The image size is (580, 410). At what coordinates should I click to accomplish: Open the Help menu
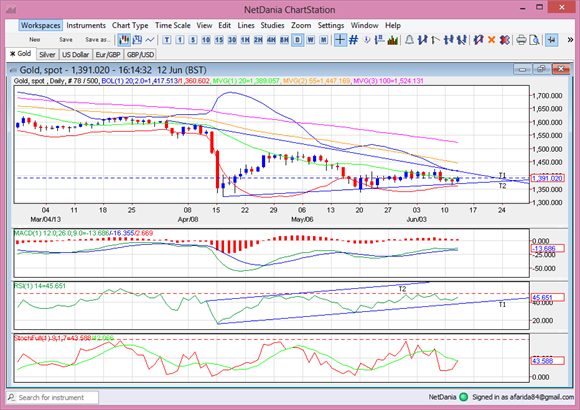click(393, 25)
